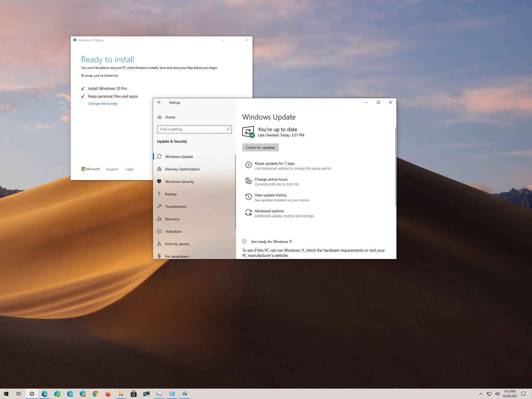This screenshot has width=532, height=399.
Task: Open the Support link in Setup window
Action: tap(112, 169)
